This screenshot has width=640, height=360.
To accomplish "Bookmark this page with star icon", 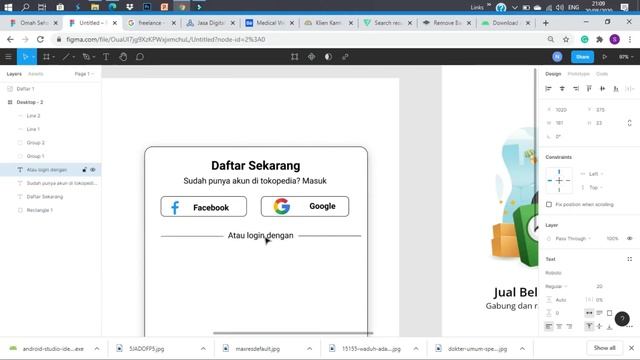I will [x=566, y=39].
